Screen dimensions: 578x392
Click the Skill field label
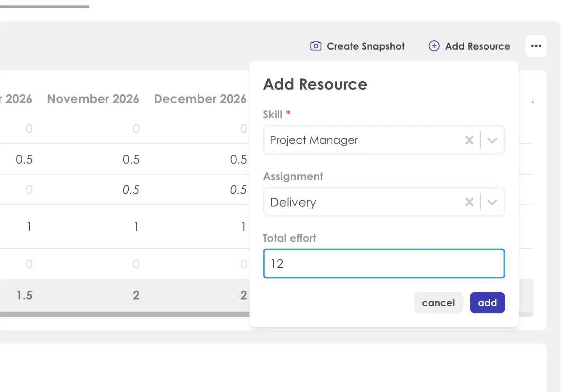point(273,114)
